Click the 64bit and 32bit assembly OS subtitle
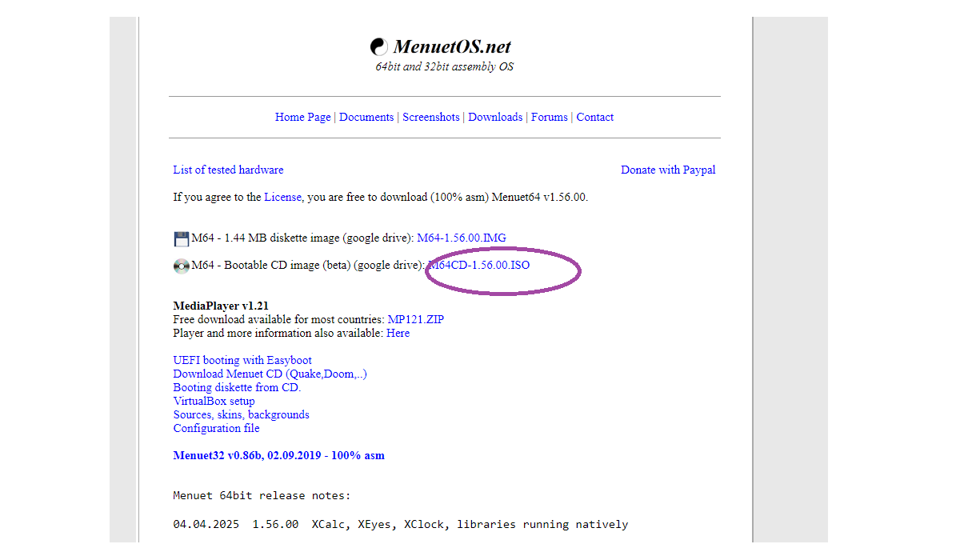This screenshot has height=560, width=960. pos(445,67)
